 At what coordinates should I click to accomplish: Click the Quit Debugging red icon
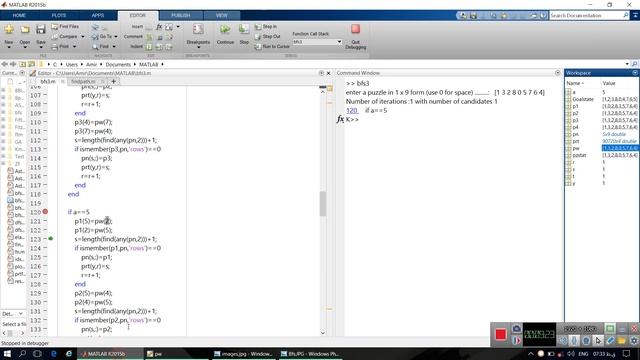[356, 29]
